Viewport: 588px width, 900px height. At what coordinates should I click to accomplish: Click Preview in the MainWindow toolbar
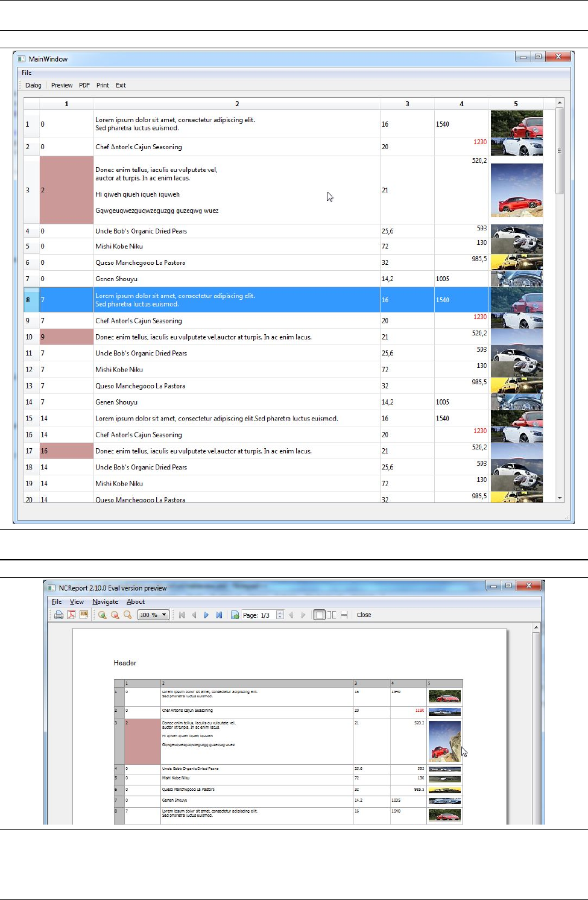(x=62, y=85)
